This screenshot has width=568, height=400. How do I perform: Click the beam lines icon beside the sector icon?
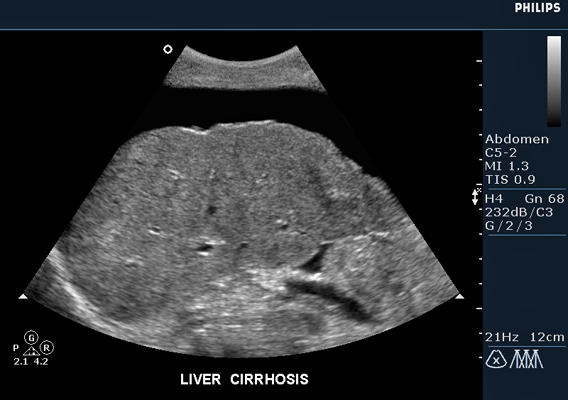coord(527,359)
